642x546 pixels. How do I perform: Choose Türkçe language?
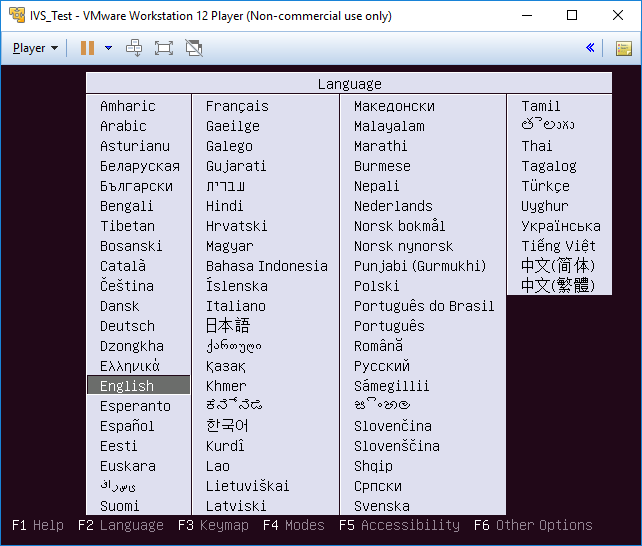click(545, 186)
